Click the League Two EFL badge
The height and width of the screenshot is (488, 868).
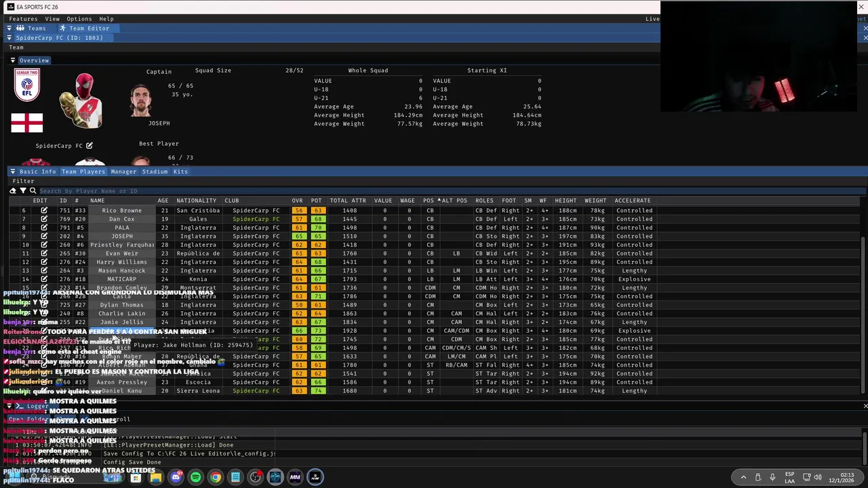[x=27, y=85]
